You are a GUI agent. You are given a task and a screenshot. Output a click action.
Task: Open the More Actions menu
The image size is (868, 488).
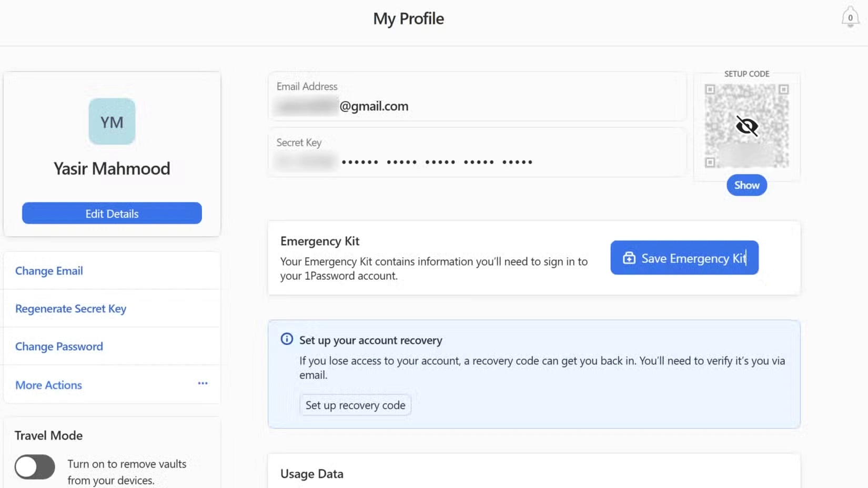(x=48, y=385)
